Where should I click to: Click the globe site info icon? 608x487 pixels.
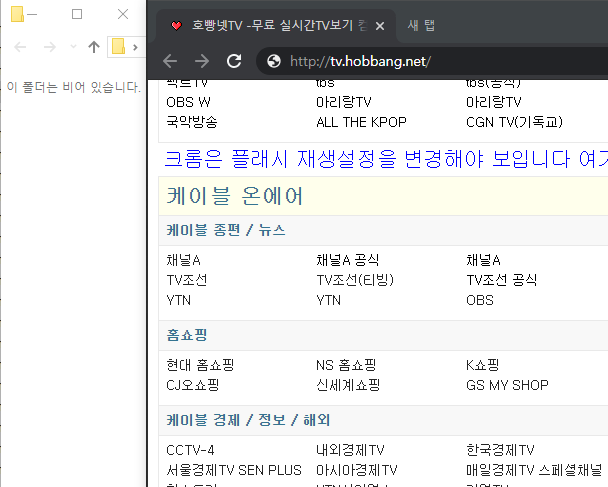tap(274, 61)
